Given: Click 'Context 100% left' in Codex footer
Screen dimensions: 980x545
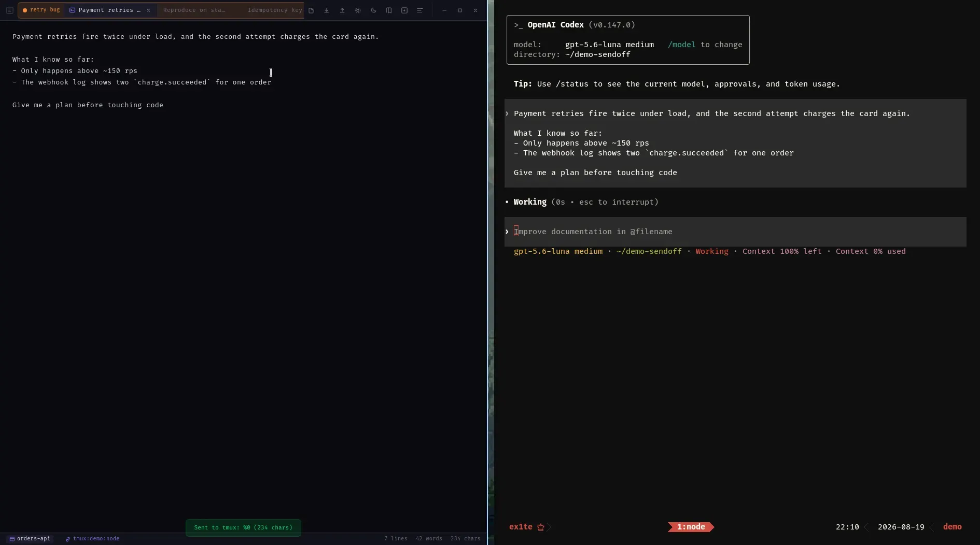Looking at the screenshot, I should click(782, 251).
